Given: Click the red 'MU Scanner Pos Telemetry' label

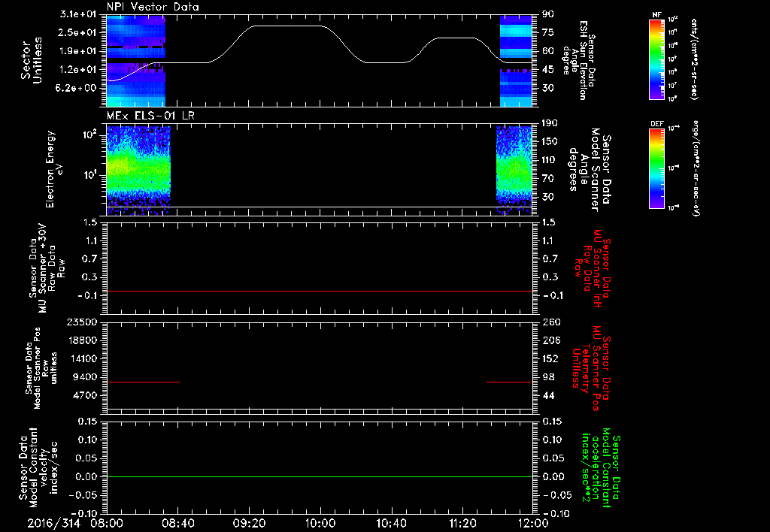Looking at the screenshot, I should pos(593,368).
